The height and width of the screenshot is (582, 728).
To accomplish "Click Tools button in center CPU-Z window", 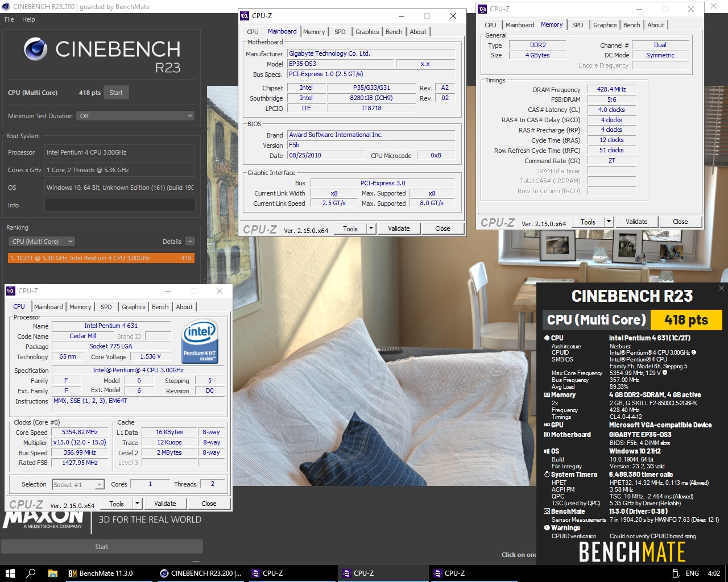I will (x=350, y=228).
